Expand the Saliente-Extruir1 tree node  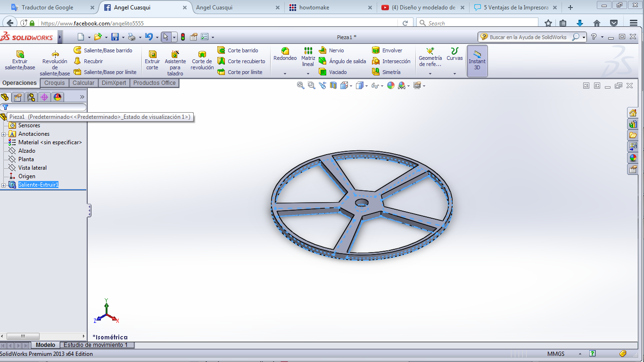tap(4, 185)
